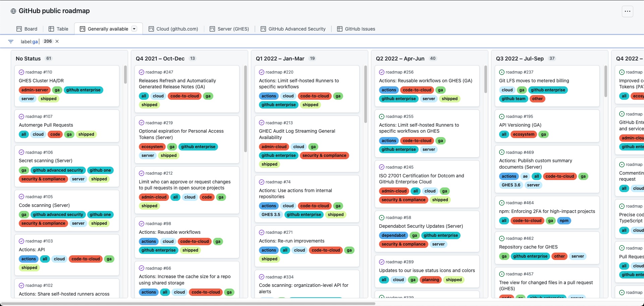Click the shipped label on Automerge Pull Requests
This screenshot has width=644, height=306.
pyautogui.click(x=86, y=134)
